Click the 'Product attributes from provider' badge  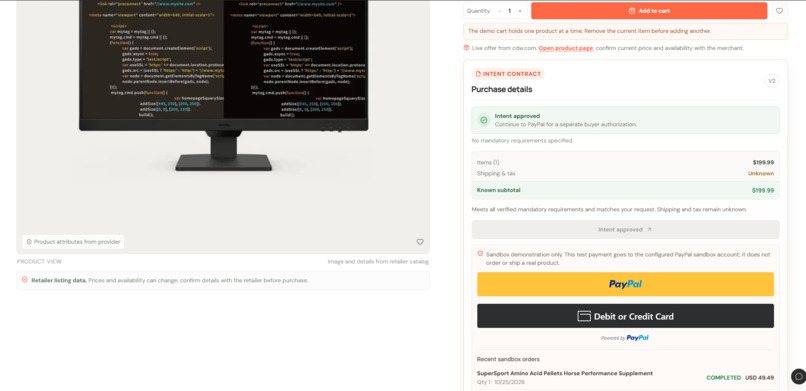73,241
